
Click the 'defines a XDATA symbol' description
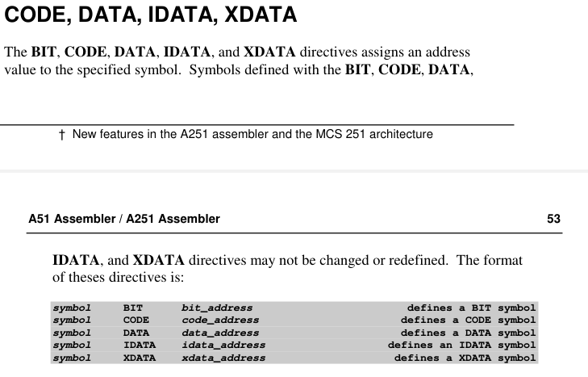(x=465, y=358)
